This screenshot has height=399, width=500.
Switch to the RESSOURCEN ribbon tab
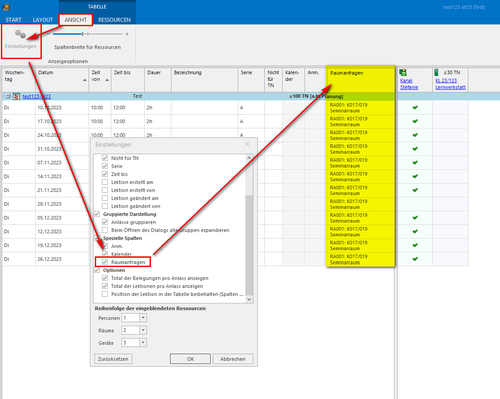(114, 20)
